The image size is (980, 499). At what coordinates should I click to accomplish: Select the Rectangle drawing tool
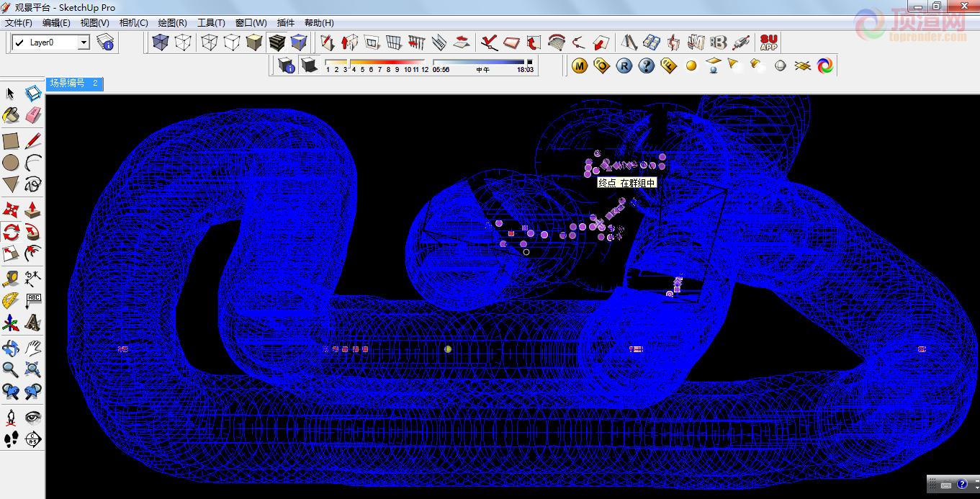point(11,140)
